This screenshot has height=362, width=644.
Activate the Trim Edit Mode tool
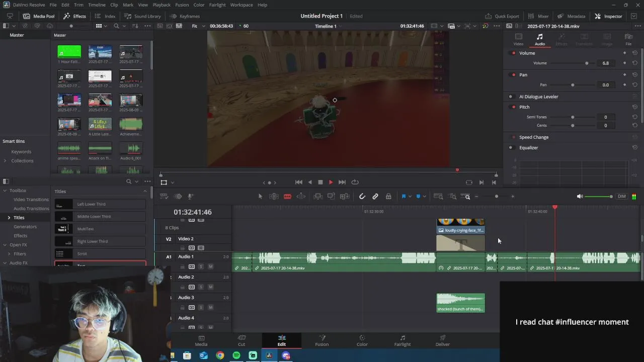(x=274, y=197)
